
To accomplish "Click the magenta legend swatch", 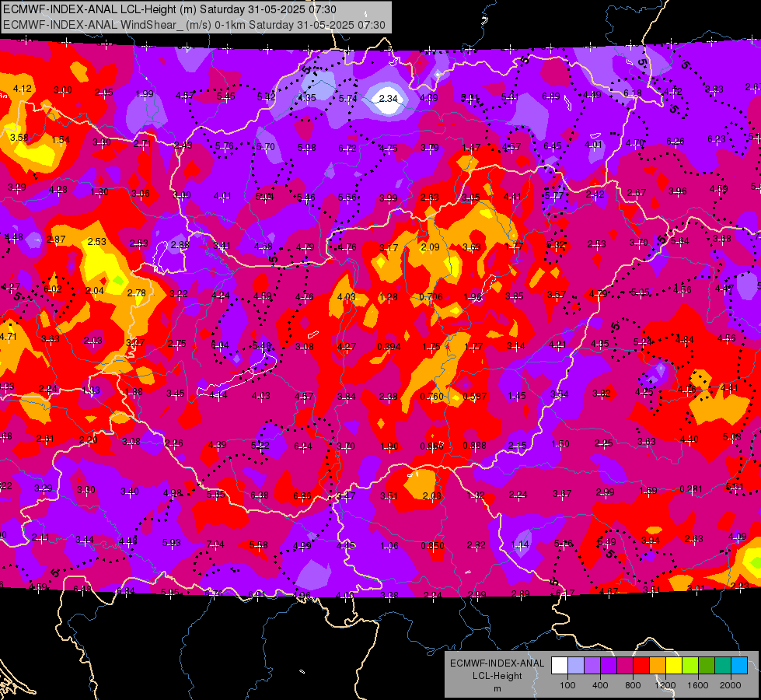I will [625, 665].
